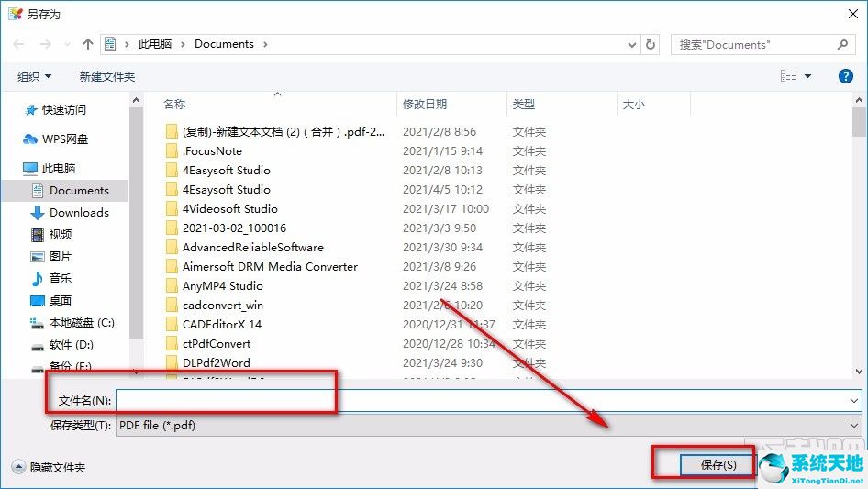The height and width of the screenshot is (489, 868).
Task: Click the date 2021/3/17 10:00
Action: (446, 209)
